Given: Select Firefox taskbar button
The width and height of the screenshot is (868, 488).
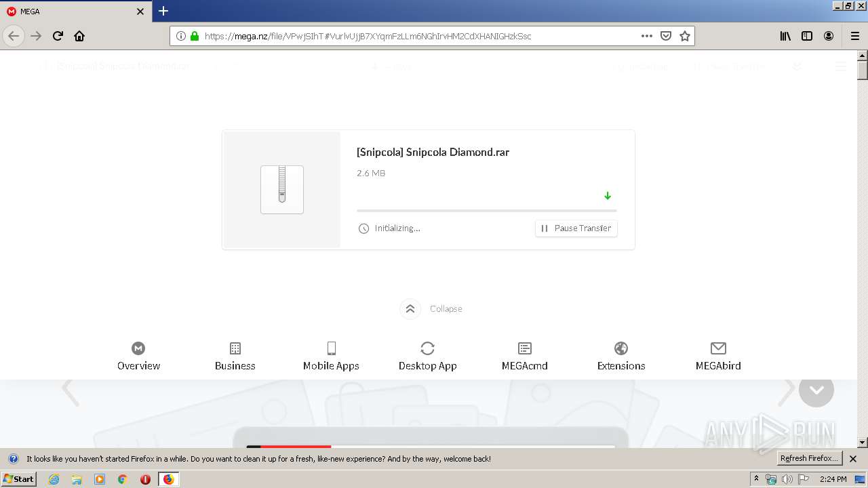Looking at the screenshot, I should coord(168,479).
